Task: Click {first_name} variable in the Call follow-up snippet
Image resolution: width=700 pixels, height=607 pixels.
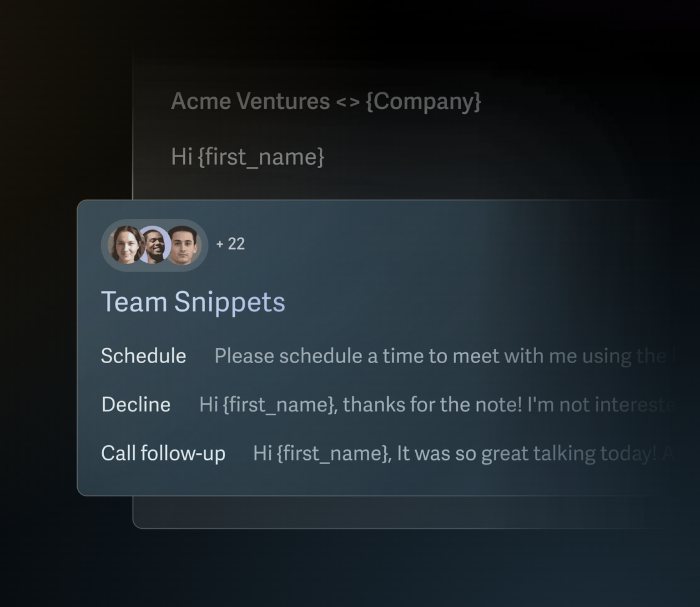Action: (x=333, y=453)
